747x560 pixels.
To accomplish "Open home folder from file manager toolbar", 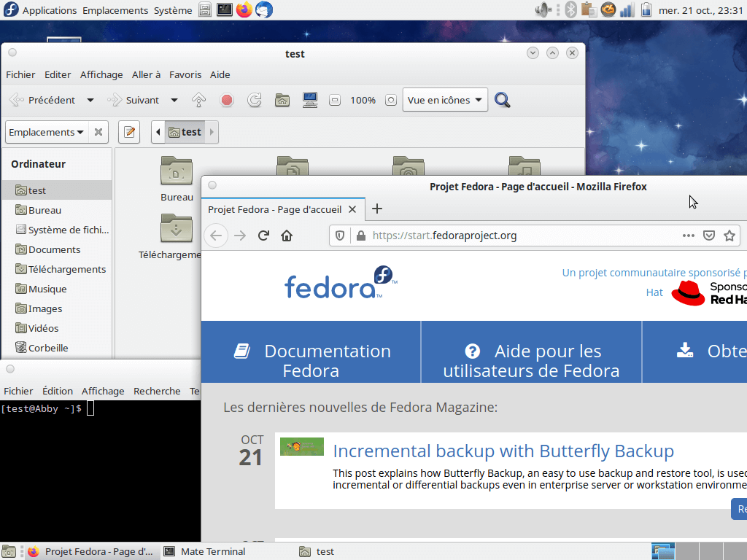I will (282, 100).
